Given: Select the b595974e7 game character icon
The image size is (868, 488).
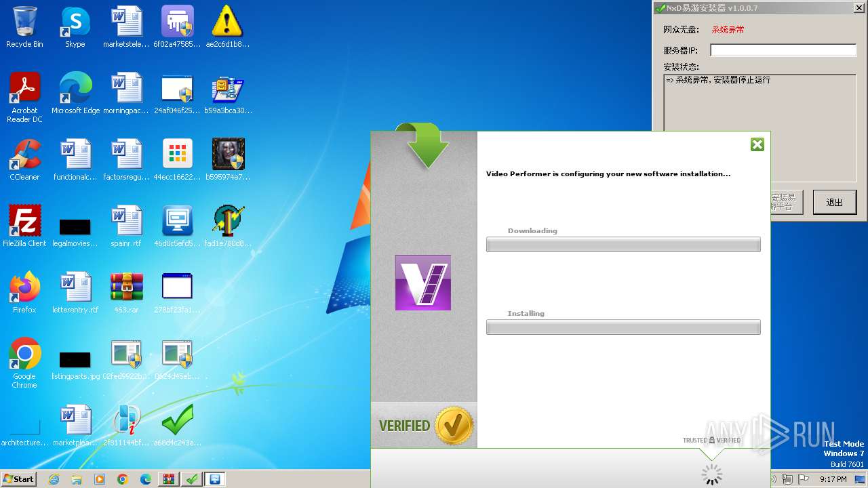Looking at the screenshot, I should (228, 160).
